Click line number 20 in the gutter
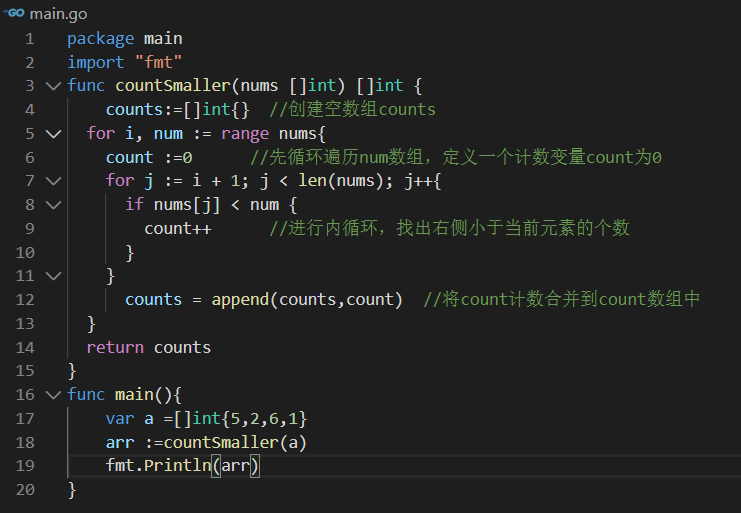741x513 pixels. [26, 490]
